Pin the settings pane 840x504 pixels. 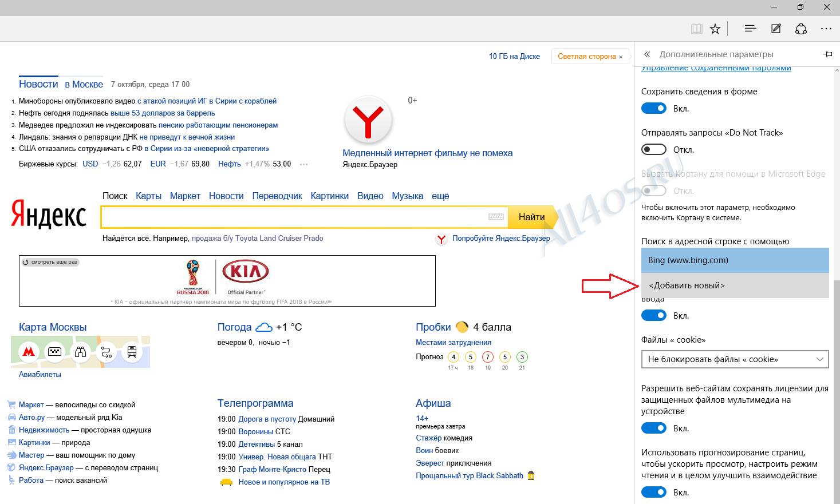pos(827,54)
